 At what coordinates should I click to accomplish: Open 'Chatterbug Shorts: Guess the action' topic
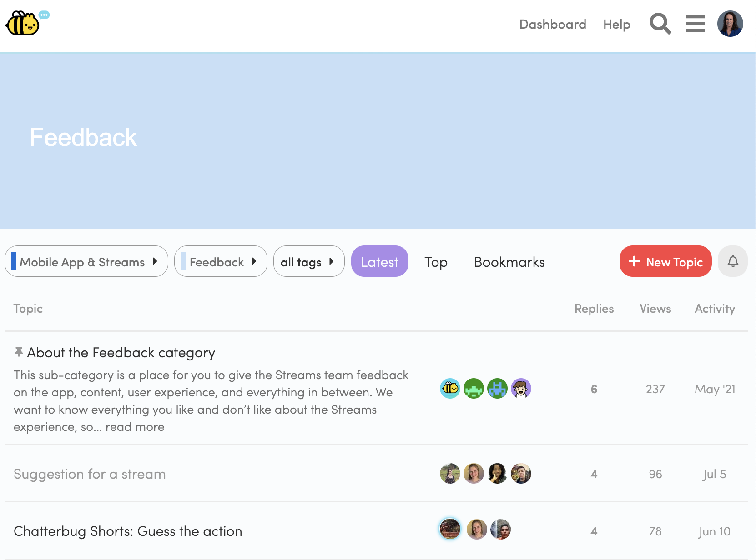(x=128, y=531)
